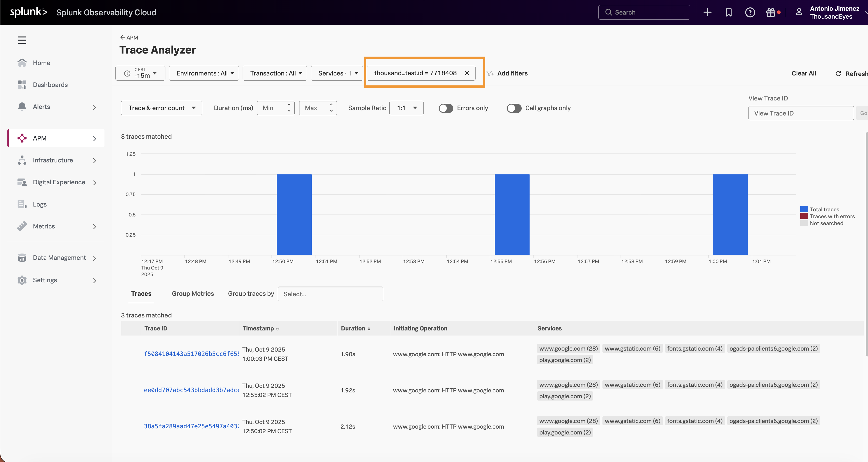This screenshot has height=462, width=868.
Task: Click the help question mark icon
Action: (x=750, y=12)
